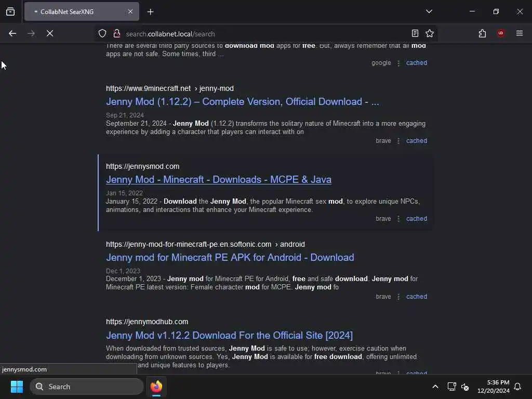
Task: Toggle reader view icon
Action: click(x=415, y=33)
